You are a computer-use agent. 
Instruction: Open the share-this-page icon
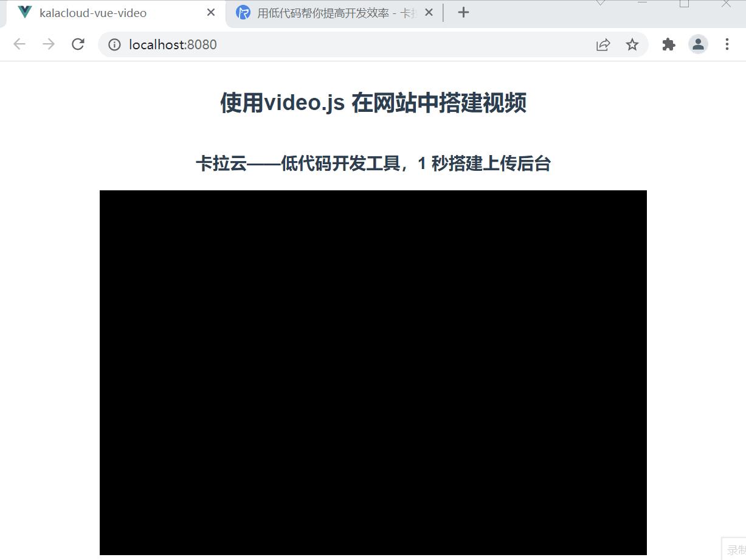click(603, 44)
